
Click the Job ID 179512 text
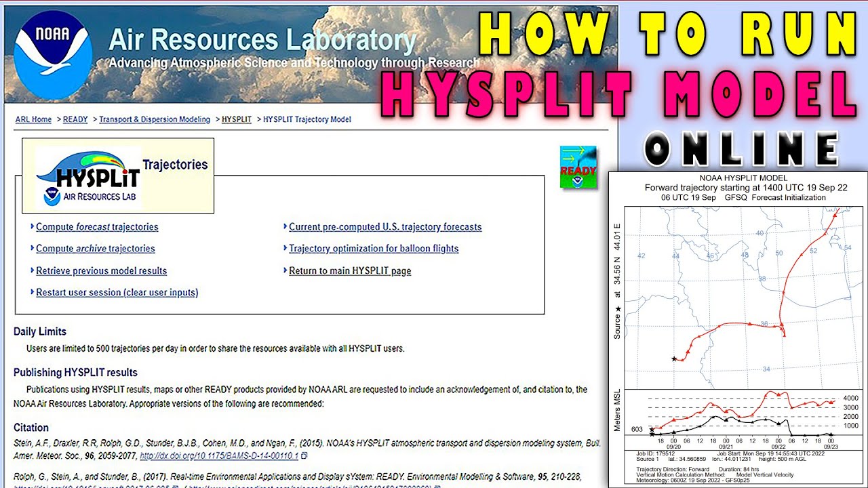[657, 454]
